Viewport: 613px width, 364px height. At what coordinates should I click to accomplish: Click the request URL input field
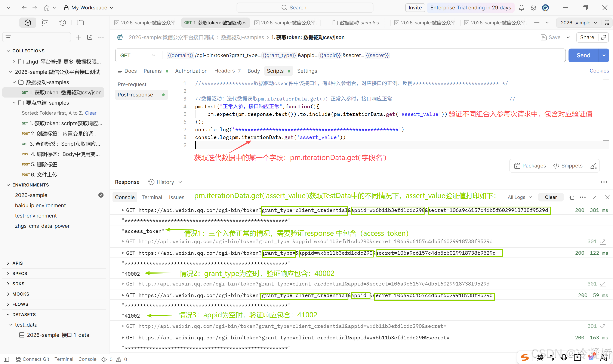pos(364,55)
